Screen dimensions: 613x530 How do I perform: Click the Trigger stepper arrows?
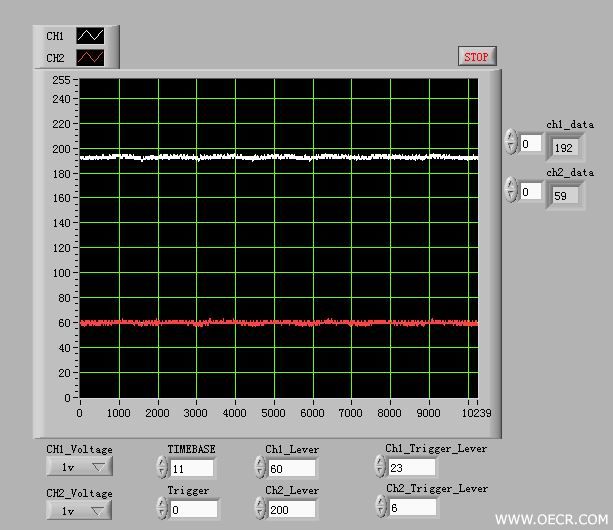162,508
